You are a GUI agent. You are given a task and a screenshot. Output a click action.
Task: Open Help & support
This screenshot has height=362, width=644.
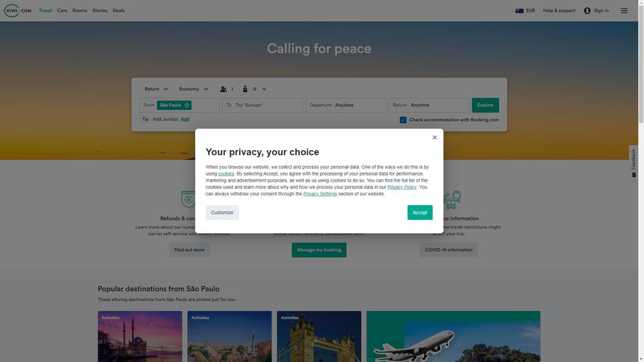pyautogui.click(x=559, y=11)
